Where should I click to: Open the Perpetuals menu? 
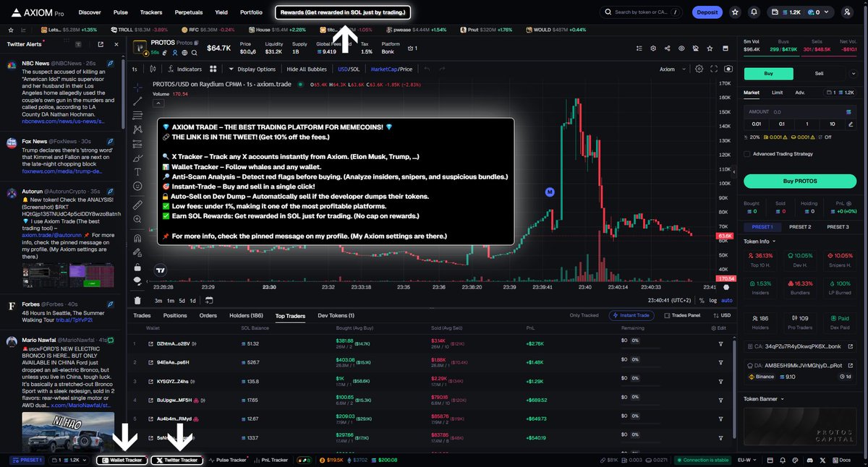(x=189, y=12)
